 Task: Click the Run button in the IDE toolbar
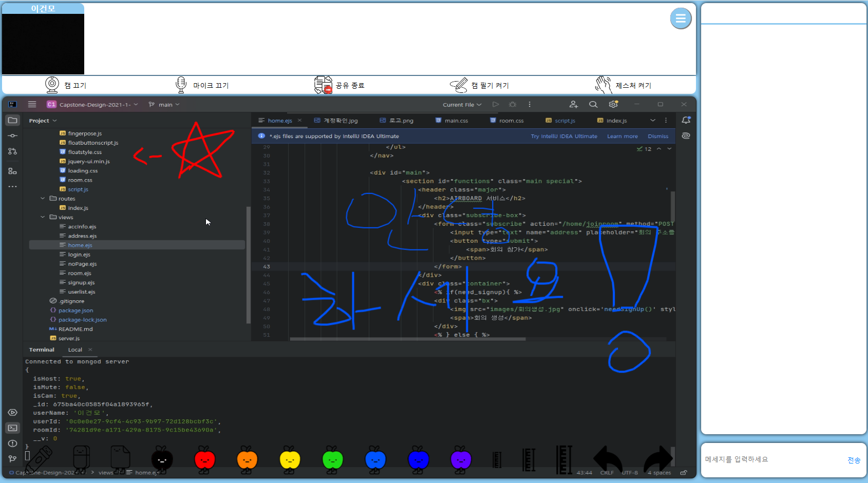(x=496, y=104)
